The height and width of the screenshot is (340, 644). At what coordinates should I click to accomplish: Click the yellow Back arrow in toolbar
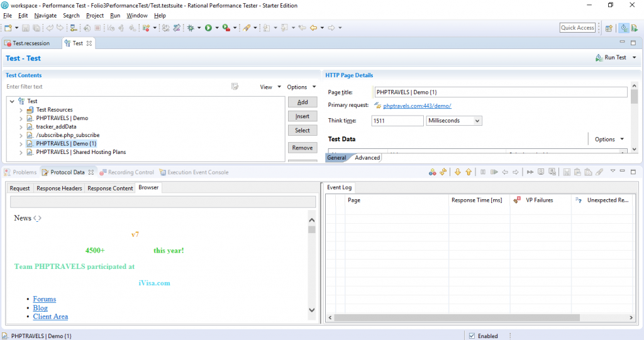click(313, 28)
